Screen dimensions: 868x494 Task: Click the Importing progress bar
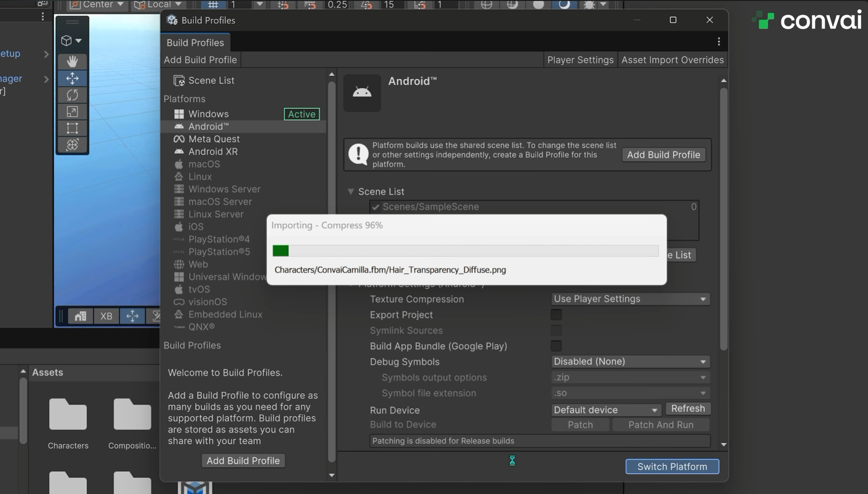pos(465,251)
